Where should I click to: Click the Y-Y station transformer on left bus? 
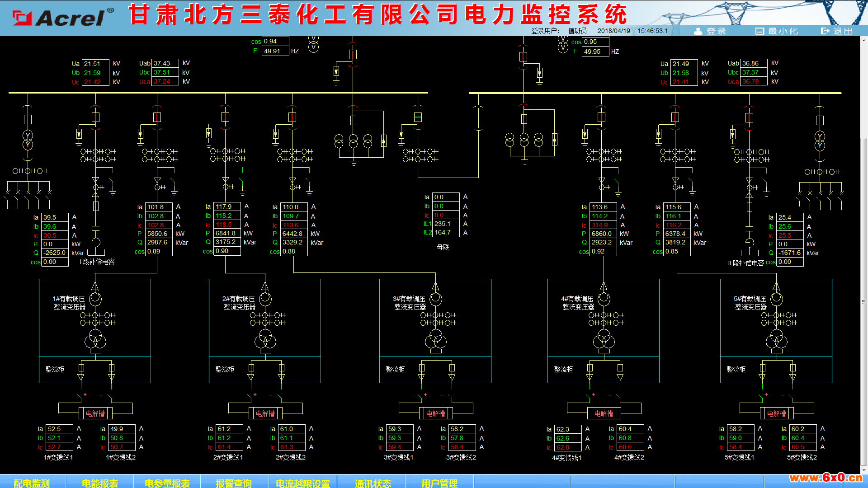coord(28,140)
